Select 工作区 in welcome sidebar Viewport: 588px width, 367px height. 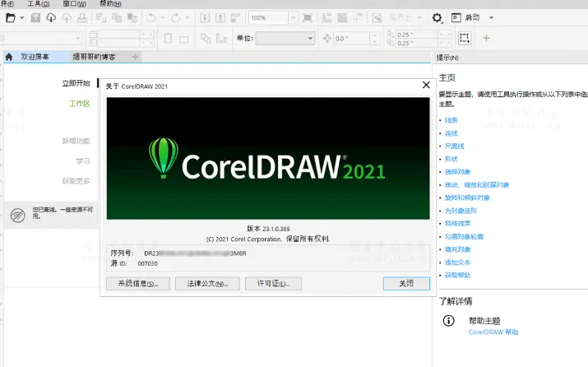(80, 104)
